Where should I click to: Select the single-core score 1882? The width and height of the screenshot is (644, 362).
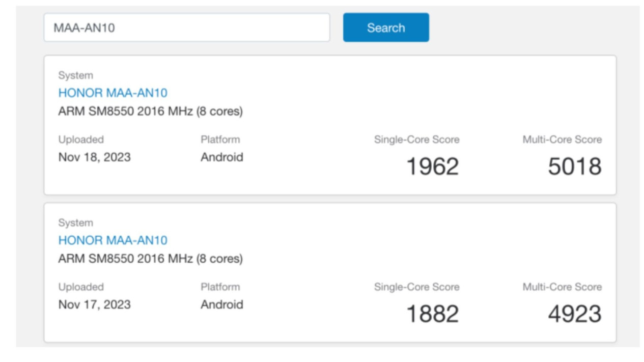[432, 314]
